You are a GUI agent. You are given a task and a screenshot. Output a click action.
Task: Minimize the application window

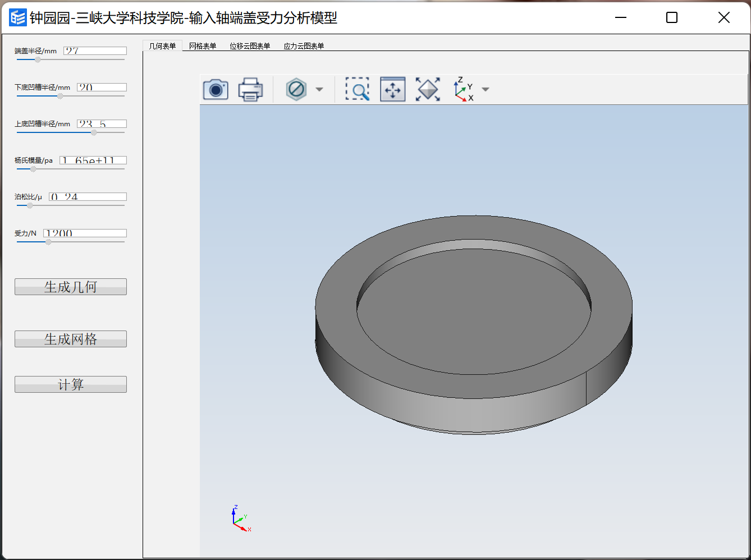(x=621, y=17)
